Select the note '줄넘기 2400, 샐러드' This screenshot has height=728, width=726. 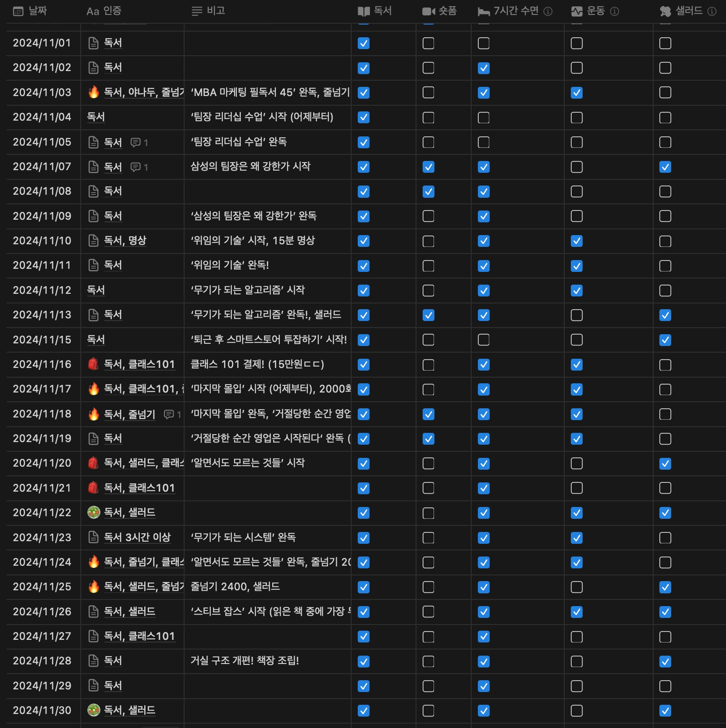coord(235,587)
